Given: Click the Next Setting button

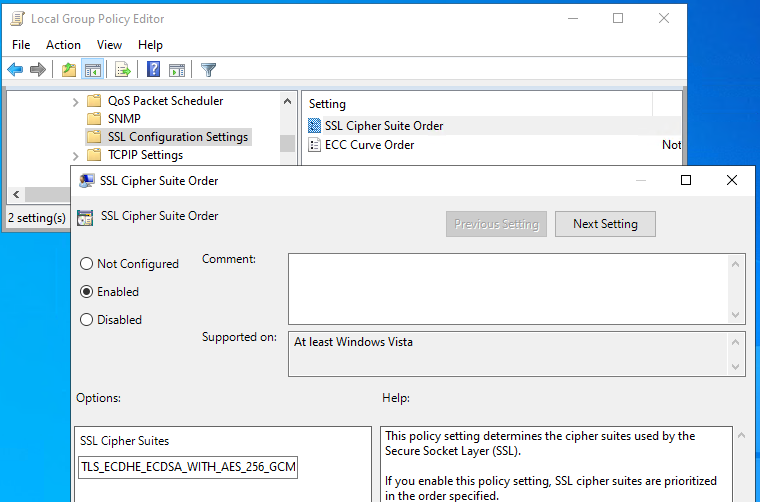Looking at the screenshot, I should click(605, 224).
